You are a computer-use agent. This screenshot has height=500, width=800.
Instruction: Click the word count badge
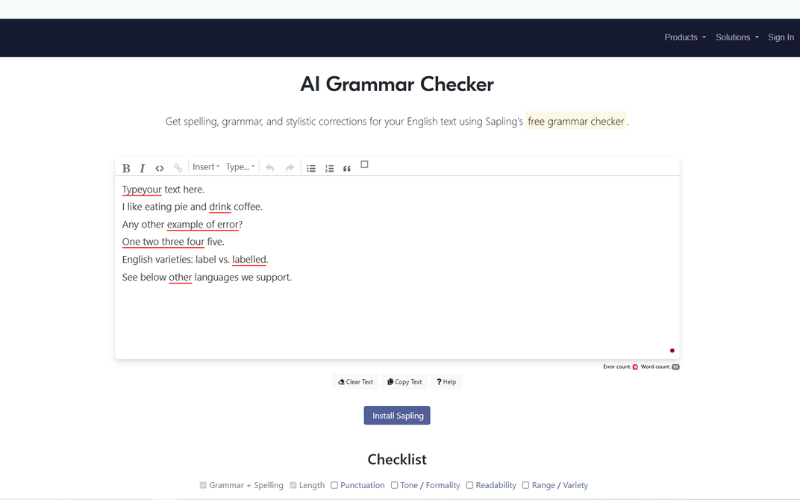676,367
